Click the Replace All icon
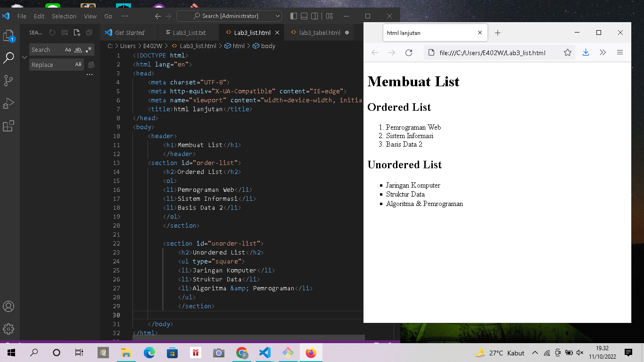 pos(91,65)
